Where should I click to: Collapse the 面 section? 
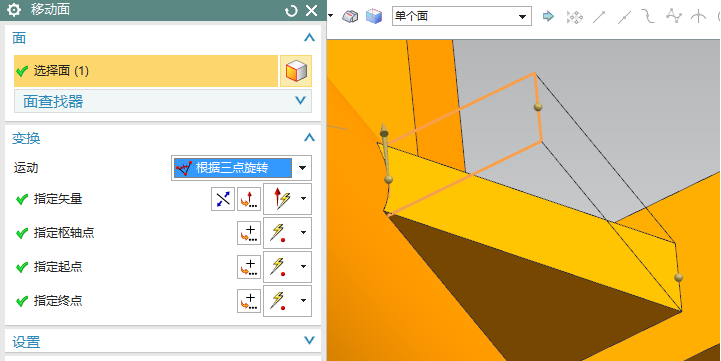pos(309,38)
